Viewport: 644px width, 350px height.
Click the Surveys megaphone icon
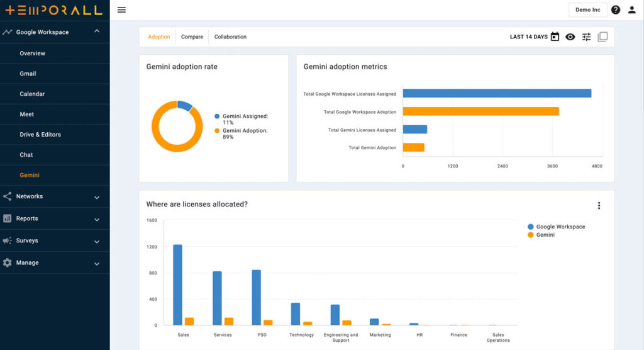(x=7, y=240)
